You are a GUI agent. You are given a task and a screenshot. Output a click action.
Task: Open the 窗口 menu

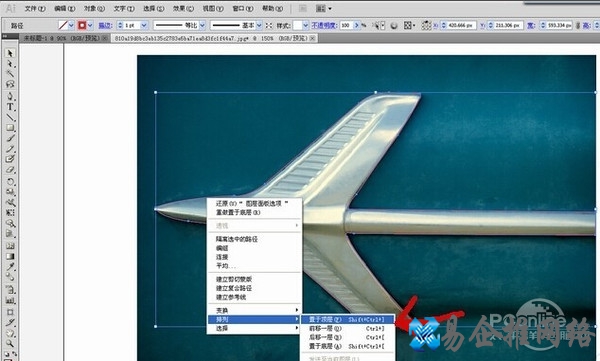pyautogui.click(x=243, y=8)
